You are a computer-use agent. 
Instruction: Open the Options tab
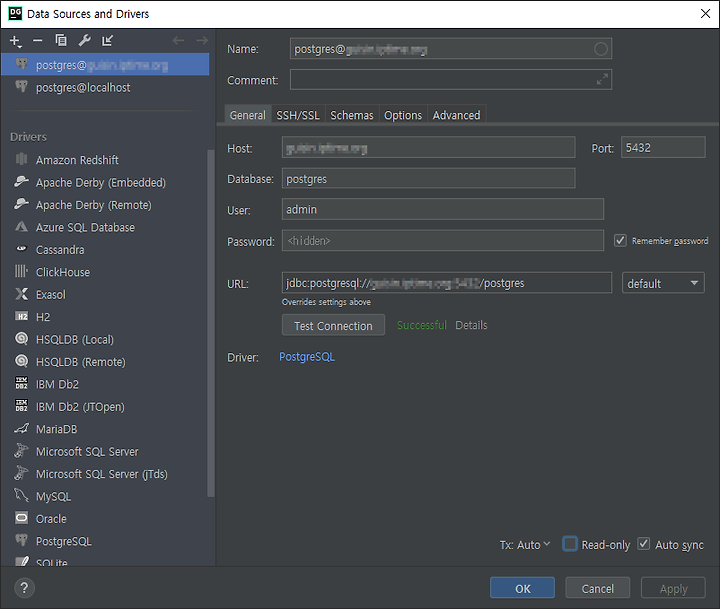[403, 115]
